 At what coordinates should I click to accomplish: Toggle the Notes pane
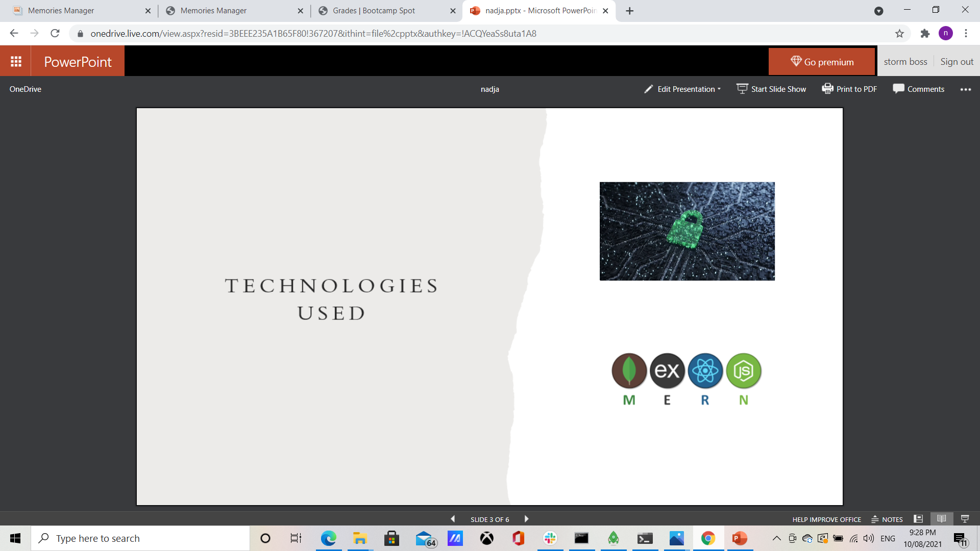pyautogui.click(x=887, y=519)
